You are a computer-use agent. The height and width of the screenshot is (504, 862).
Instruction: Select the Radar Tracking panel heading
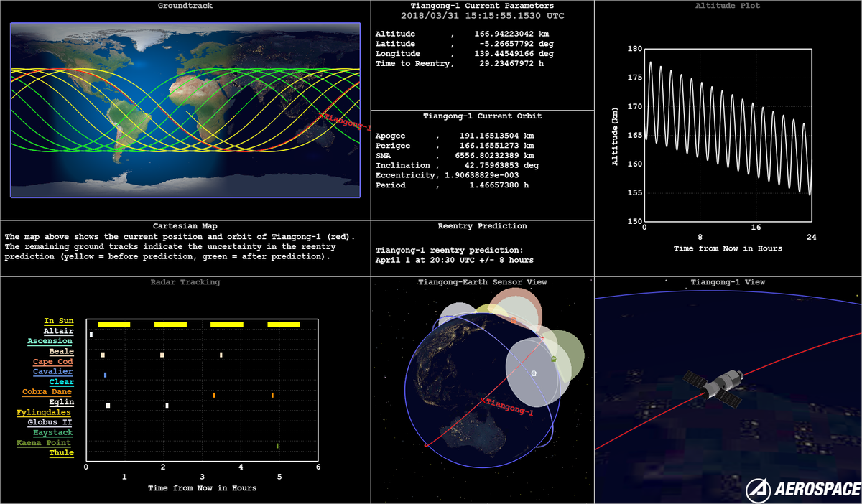(x=185, y=282)
